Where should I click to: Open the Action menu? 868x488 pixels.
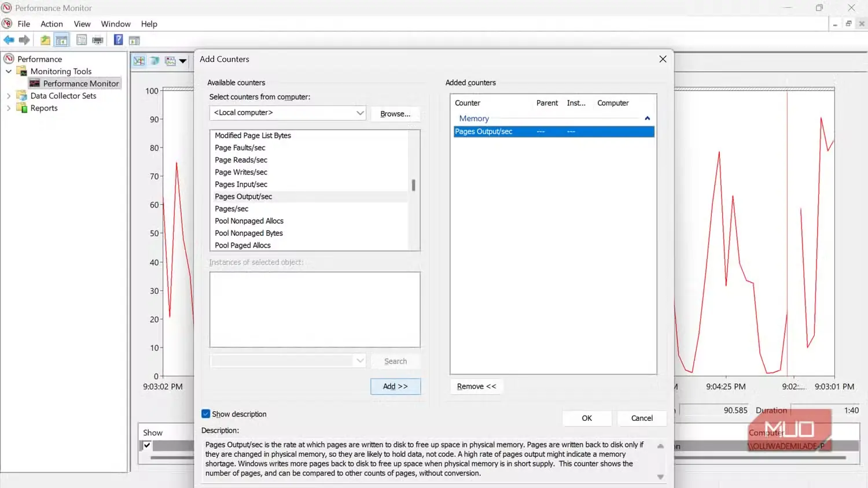52,24
